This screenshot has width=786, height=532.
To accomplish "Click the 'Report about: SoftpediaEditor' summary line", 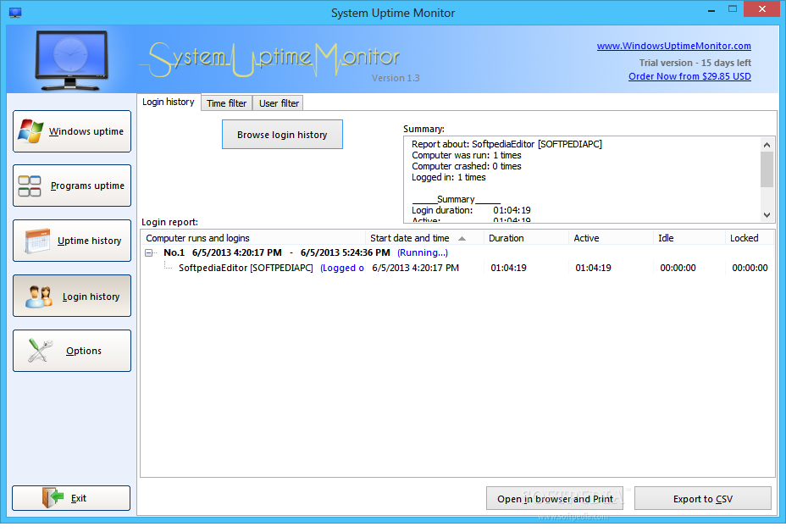I will pyautogui.click(x=506, y=144).
